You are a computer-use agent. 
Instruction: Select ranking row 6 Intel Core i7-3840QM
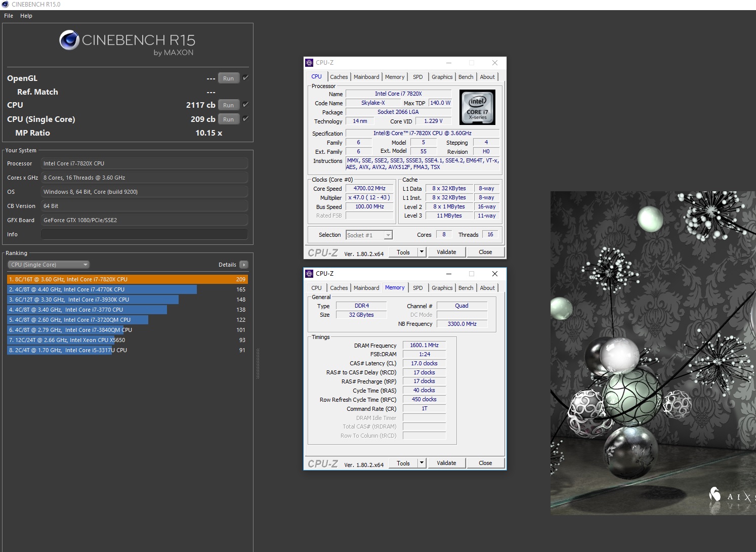coord(128,330)
